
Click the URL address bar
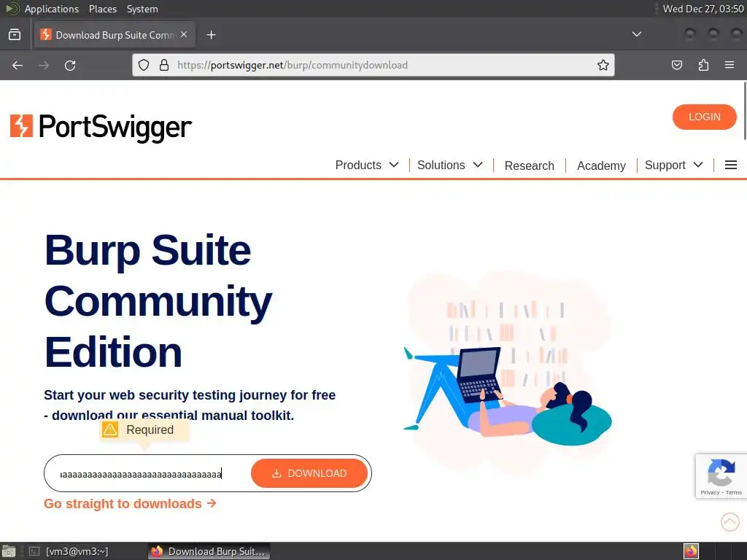pyautogui.click(x=373, y=65)
